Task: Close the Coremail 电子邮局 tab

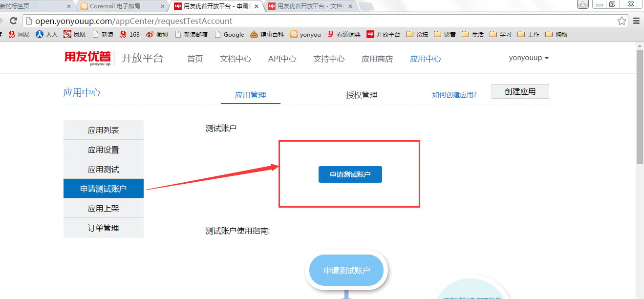Action: tap(163, 6)
